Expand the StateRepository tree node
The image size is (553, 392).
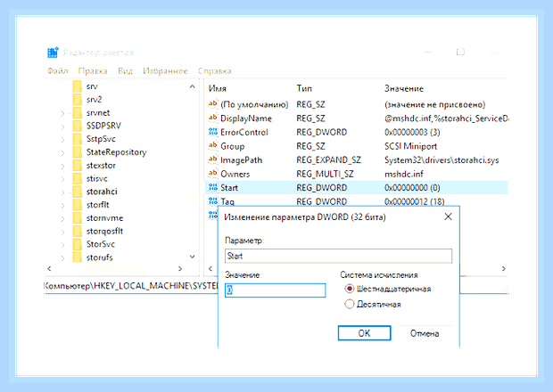tap(62, 153)
